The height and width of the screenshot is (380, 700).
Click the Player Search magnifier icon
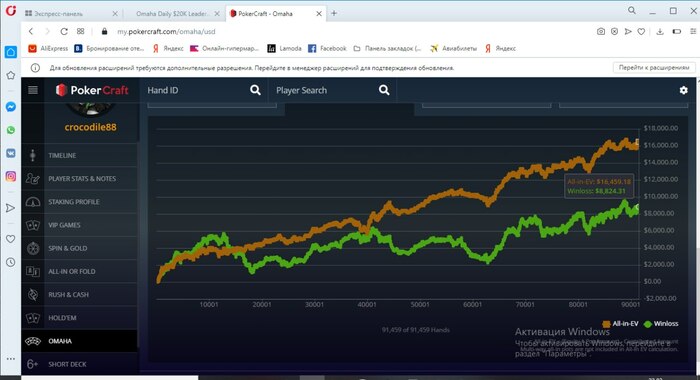pyautogui.click(x=384, y=90)
